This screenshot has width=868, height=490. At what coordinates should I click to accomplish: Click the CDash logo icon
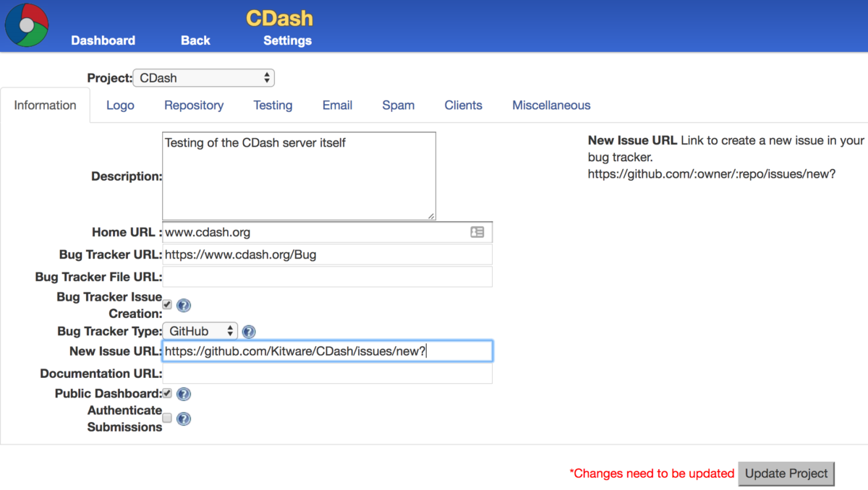(x=26, y=25)
